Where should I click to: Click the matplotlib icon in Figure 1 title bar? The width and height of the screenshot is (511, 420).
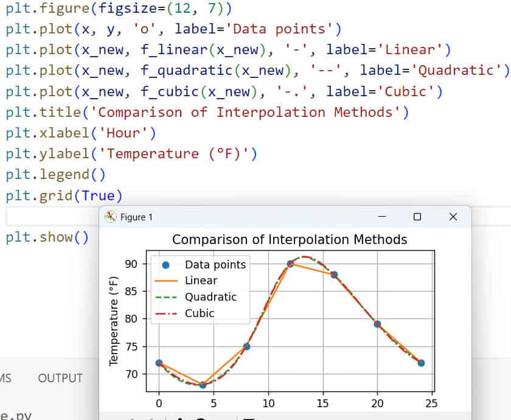[x=111, y=217]
